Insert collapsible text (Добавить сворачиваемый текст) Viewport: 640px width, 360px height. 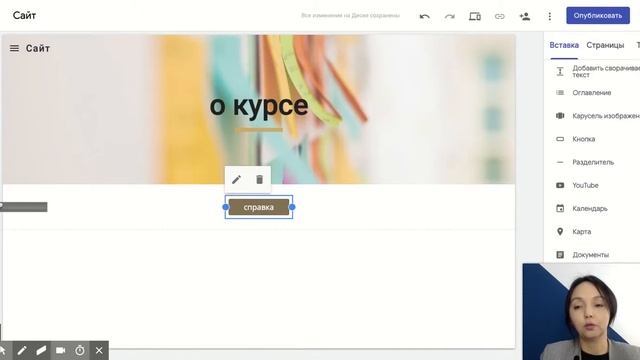598,71
